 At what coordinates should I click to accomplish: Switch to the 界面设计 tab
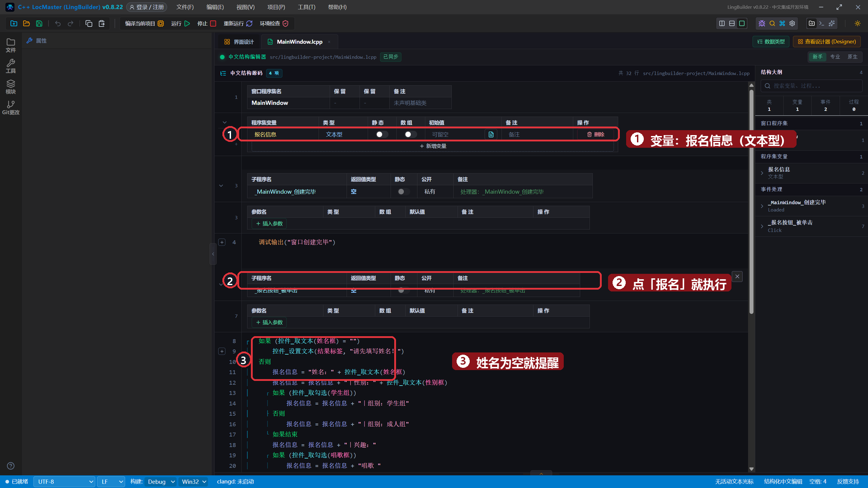(x=239, y=42)
